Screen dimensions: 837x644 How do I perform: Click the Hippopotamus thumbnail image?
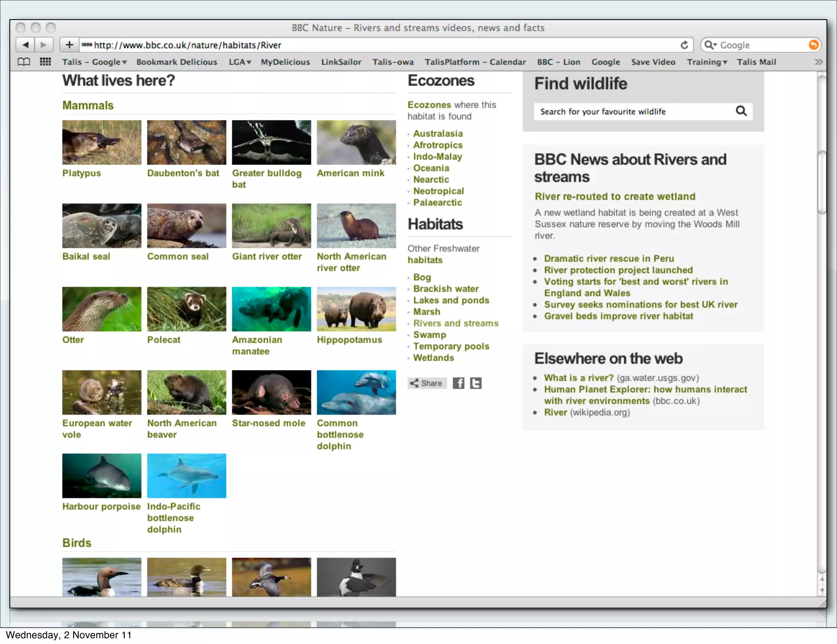point(356,309)
